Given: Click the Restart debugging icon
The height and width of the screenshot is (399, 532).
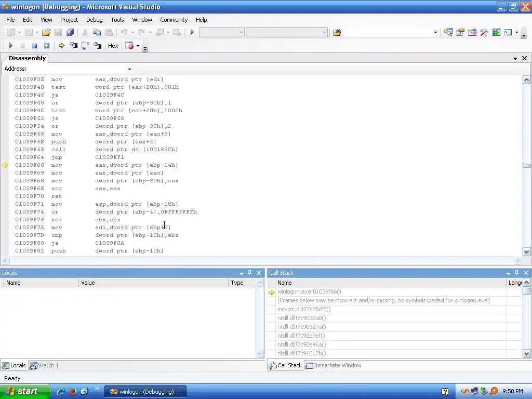Looking at the screenshot, I should click(47, 46).
